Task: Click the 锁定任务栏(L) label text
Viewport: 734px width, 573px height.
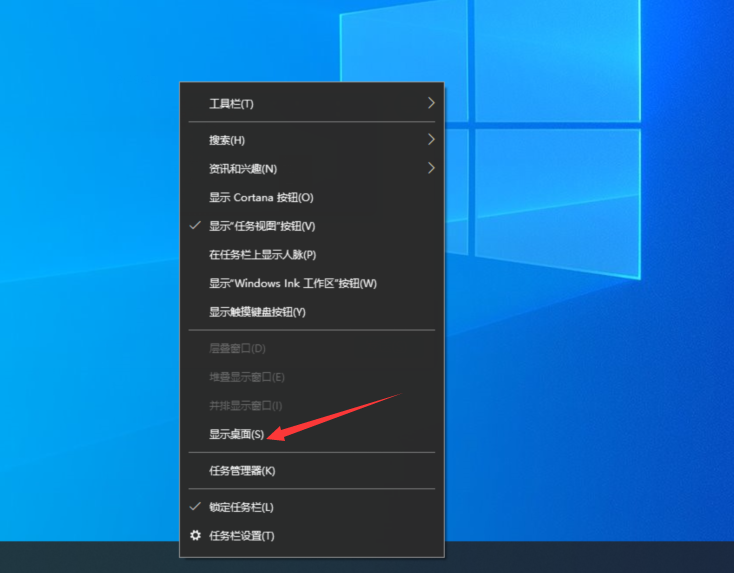Action: 241,507
